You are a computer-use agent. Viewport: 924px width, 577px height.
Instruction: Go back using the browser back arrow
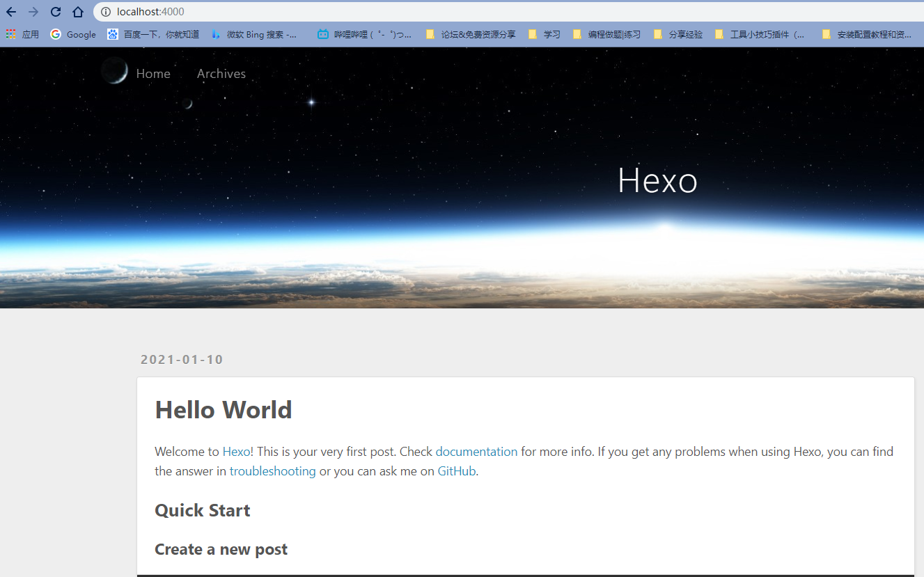[x=11, y=12]
